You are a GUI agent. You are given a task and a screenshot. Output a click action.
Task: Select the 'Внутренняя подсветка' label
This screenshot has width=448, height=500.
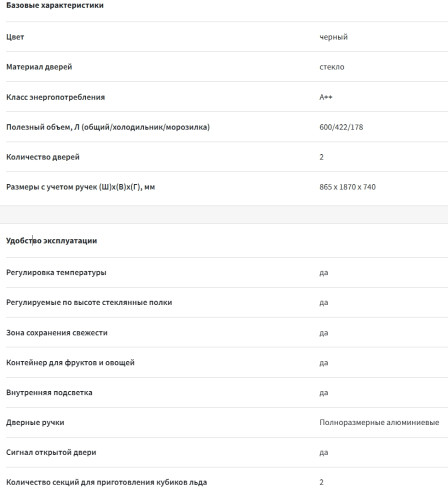[x=49, y=392]
